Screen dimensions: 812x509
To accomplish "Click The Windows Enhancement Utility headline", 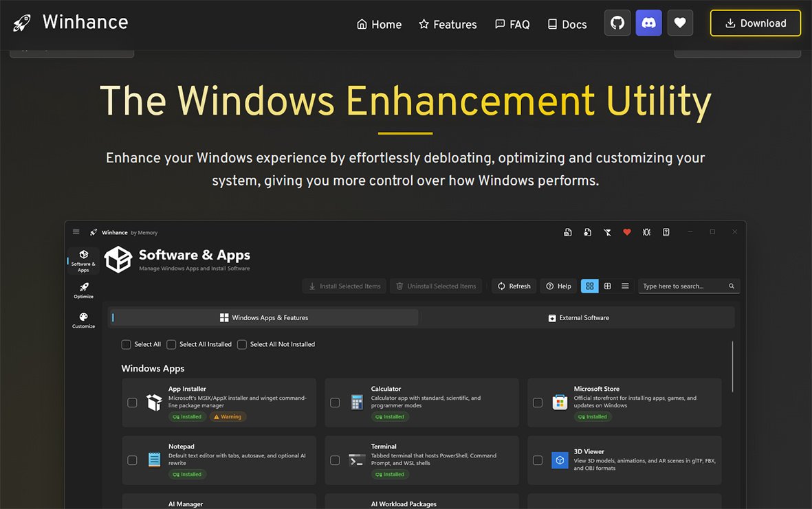I will click(x=406, y=100).
